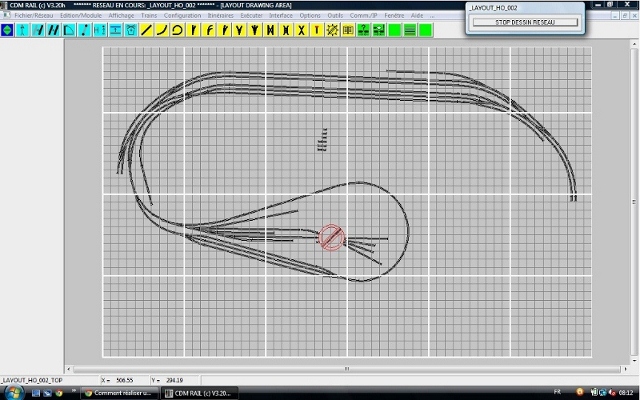The width and height of the screenshot is (640, 400).
Task: Click the circular loop track icon
Action: [x=177, y=30]
